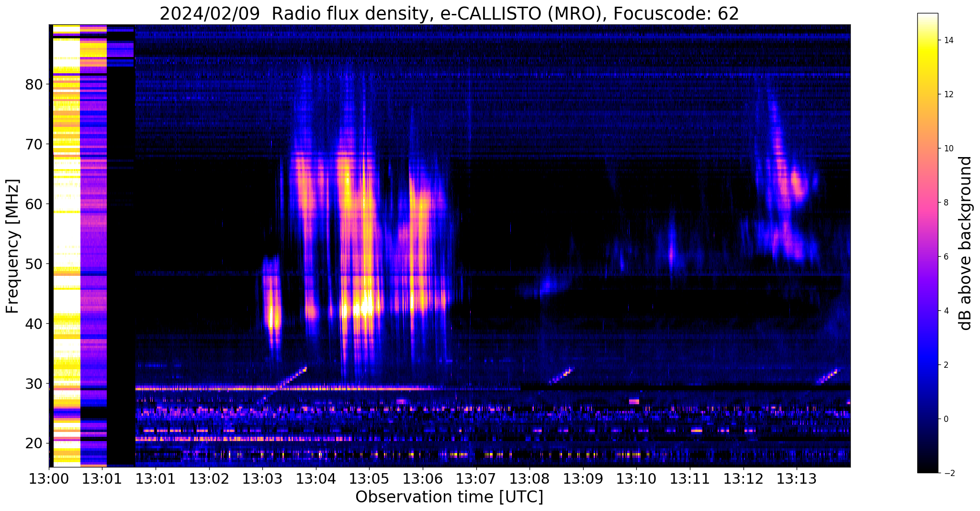Click the 13:03 time tick label
The image size is (980, 511).
click(x=262, y=478)
